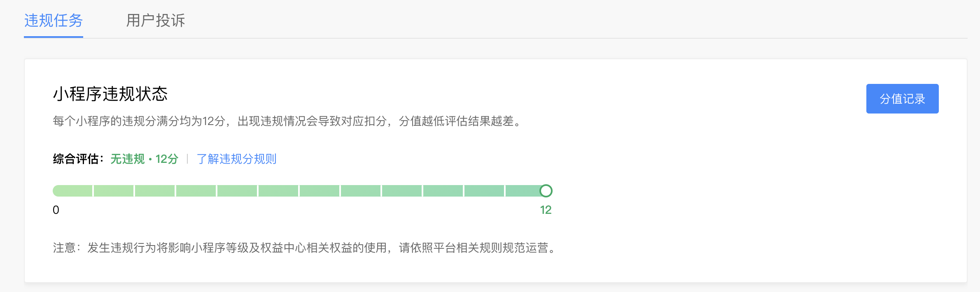
Task: Click the green 12 label under score bar
Action: tap(546, 210)
